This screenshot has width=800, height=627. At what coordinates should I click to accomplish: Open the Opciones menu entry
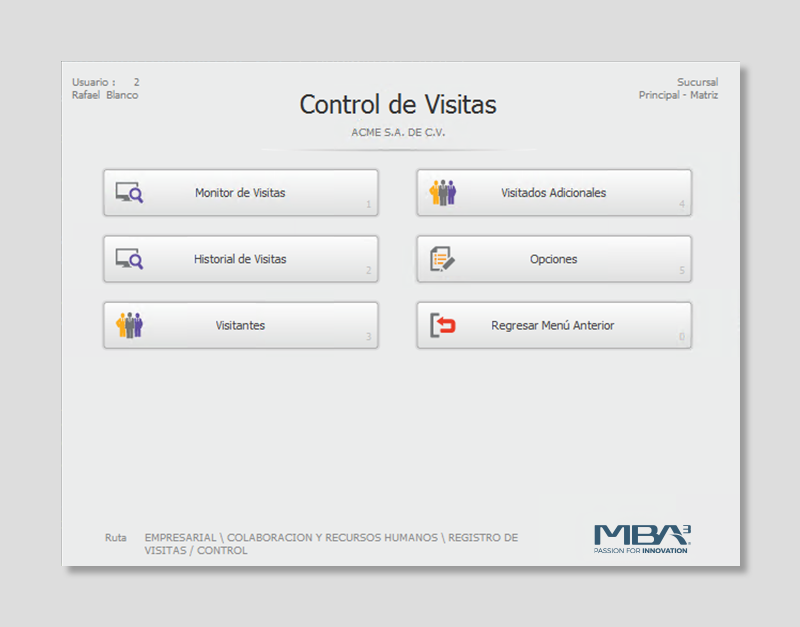click(x=553, y=259)
